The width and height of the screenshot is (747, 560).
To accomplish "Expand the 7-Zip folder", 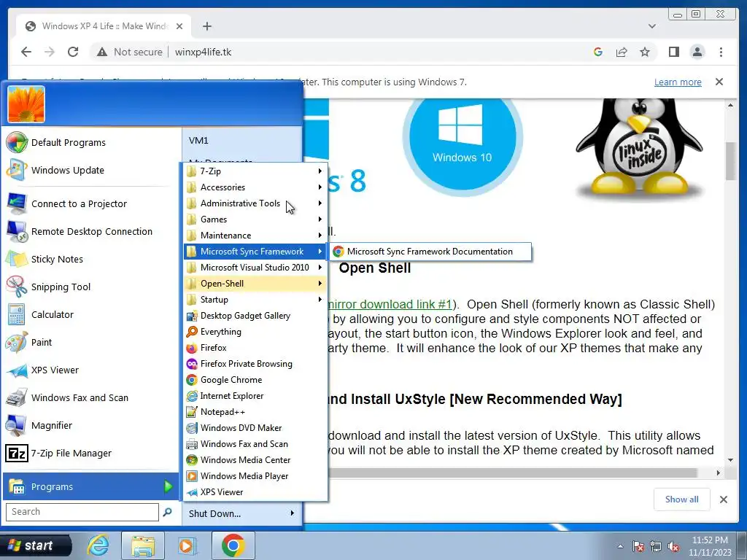I will coord(255,171).
